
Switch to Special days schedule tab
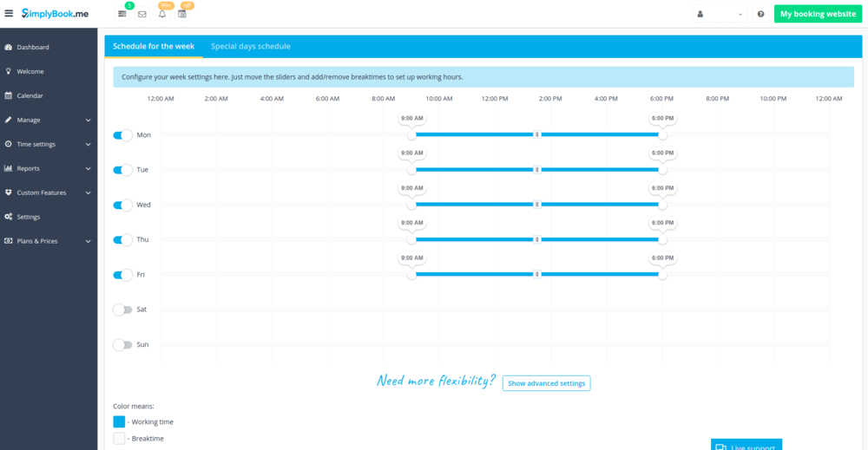[251, 47]
